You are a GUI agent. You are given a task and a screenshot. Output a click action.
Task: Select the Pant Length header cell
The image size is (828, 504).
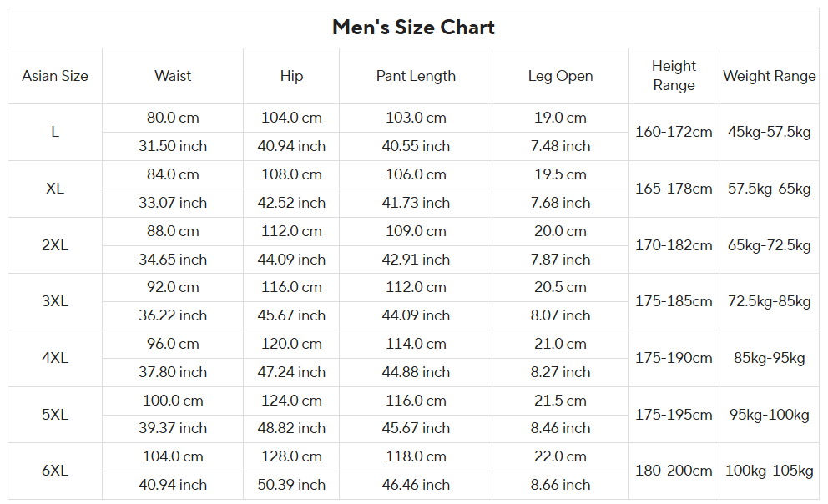[x=416, y=76]
